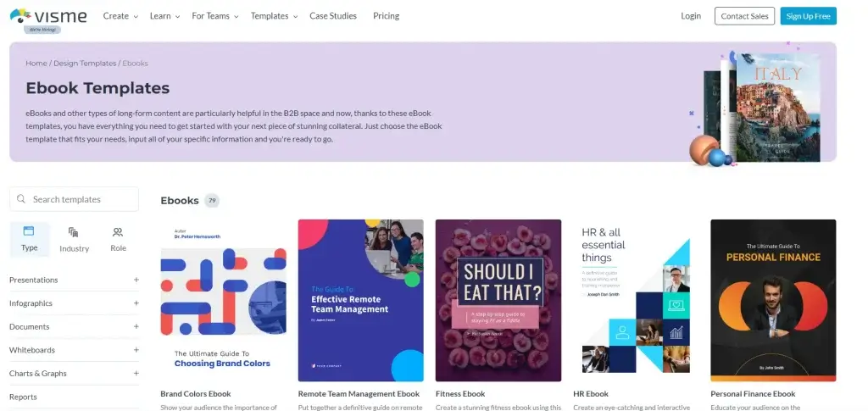Select the Role filter icon

[118, 232]
